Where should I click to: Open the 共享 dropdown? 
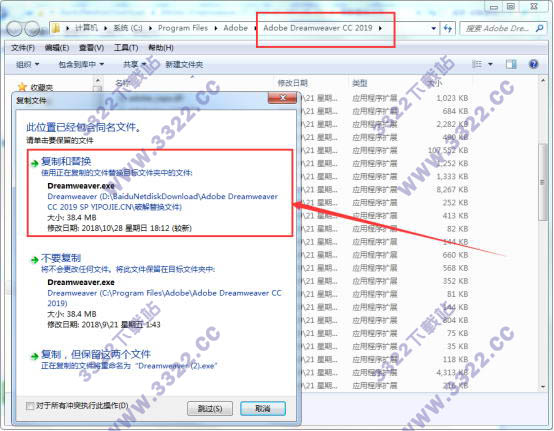click(x=134, y=64)
